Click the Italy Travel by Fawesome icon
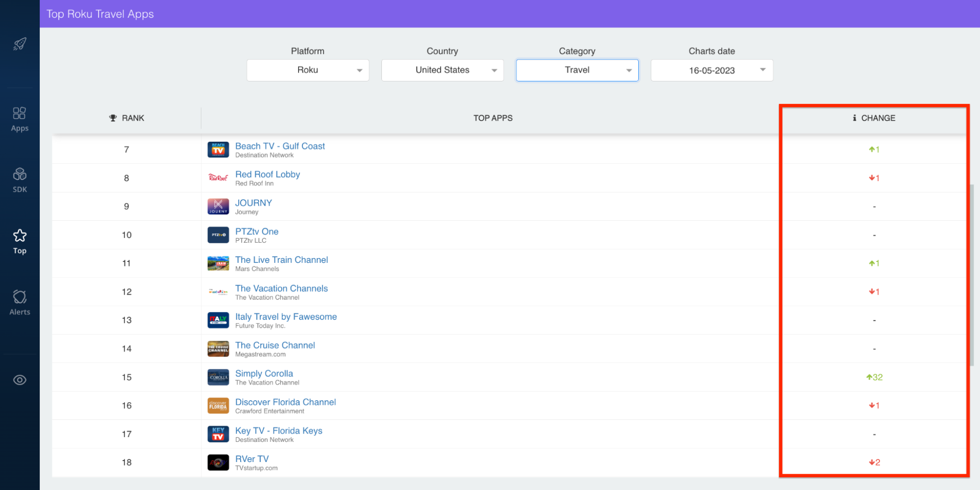This screenshot has width=980, height=490. [x=218, y=320]
